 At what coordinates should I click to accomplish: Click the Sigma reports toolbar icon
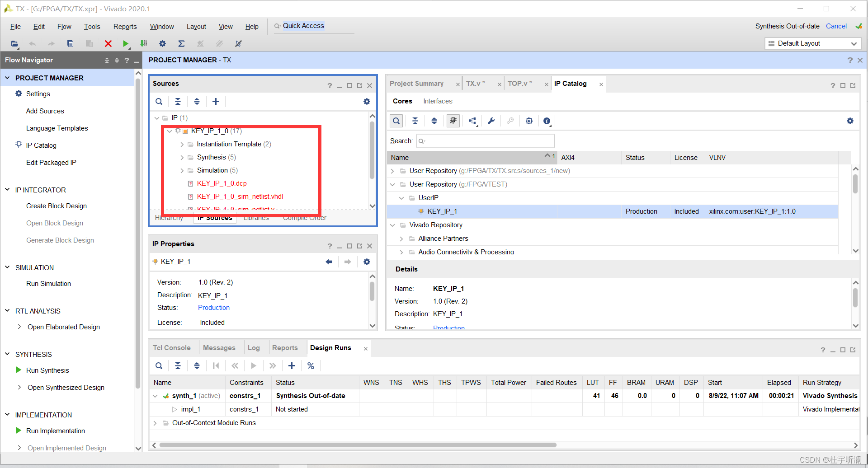pos(181,44)
